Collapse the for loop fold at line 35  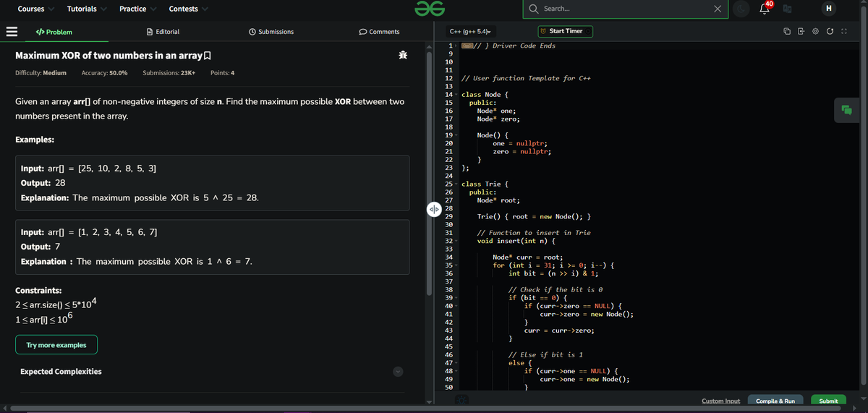(457, 265)
